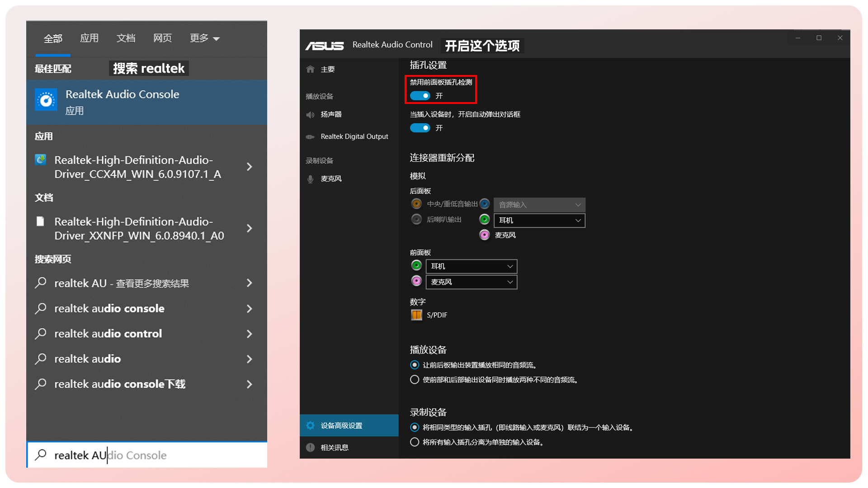Select 让前后板输出装置播放相同的音频流 radio
This screenshot has width=868, height=488.
pyautogui.click(x=415, y=365)
